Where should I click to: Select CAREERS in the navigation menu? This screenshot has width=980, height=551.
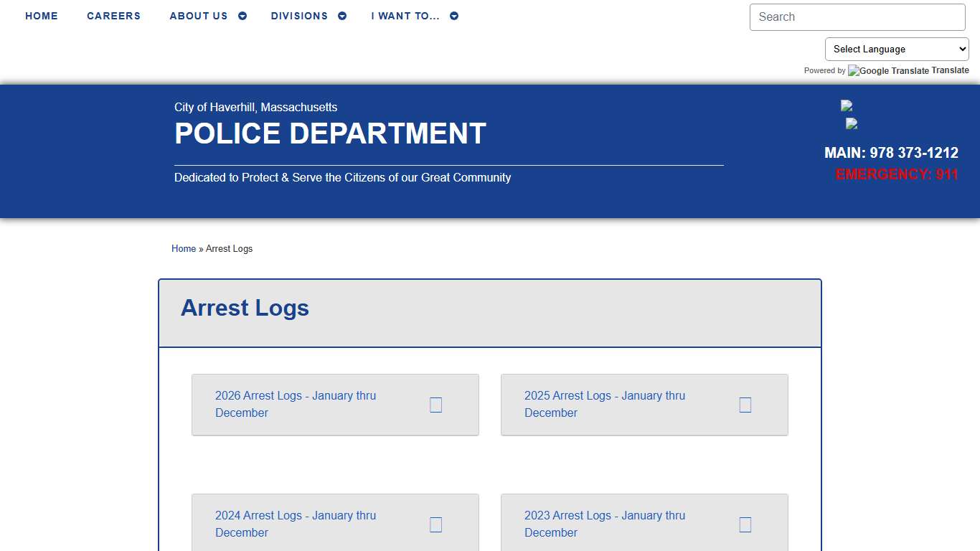pos(113,15)
